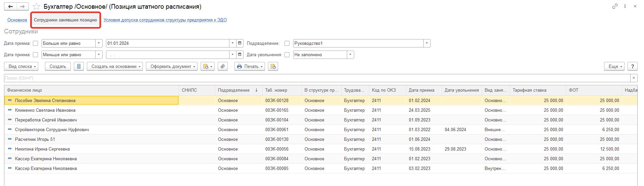This screenshot has width=644, height=186.
Task: Copy link using the chain icon
Action: pyautogui.click(x=615, y=6)
